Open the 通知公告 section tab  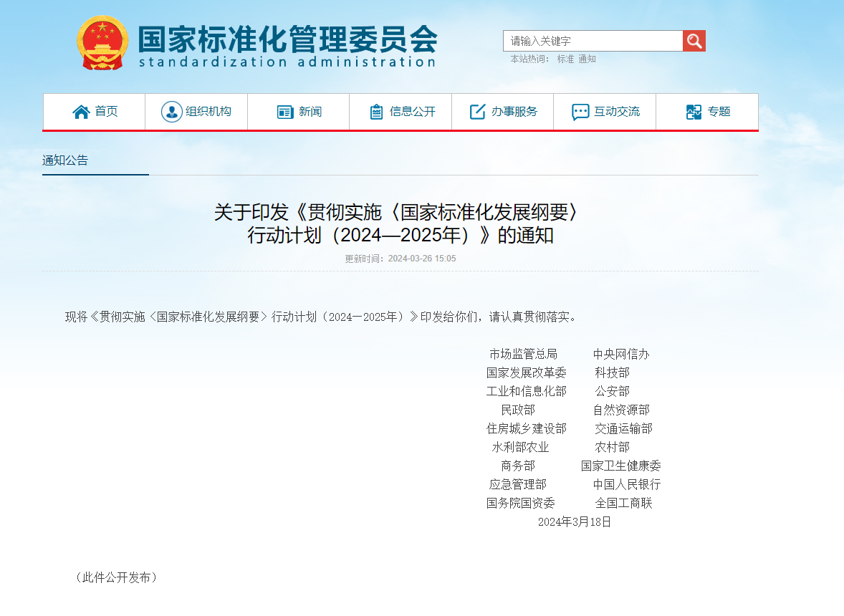(65, 160)
